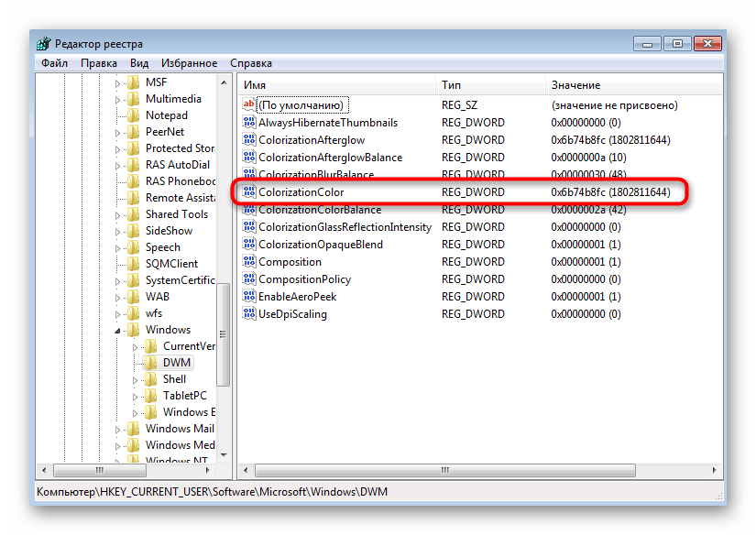Click values pane horizontal scrollbar thumb
The width and height of the screenshot is (756, 535).
[x=444, y=470]
